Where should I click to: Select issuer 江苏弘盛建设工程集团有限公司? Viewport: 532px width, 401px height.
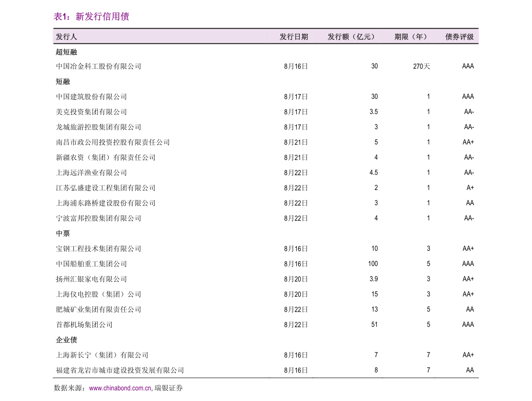(106, 188)
